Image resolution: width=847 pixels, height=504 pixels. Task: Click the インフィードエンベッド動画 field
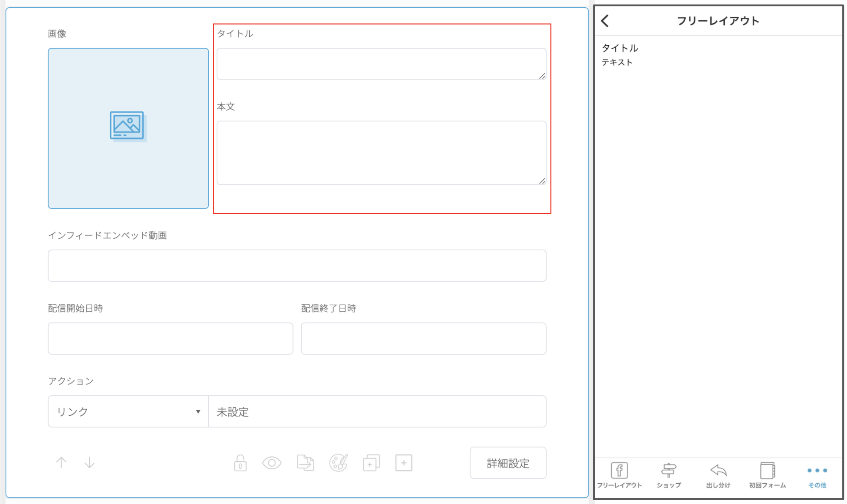tap(297, 266)
